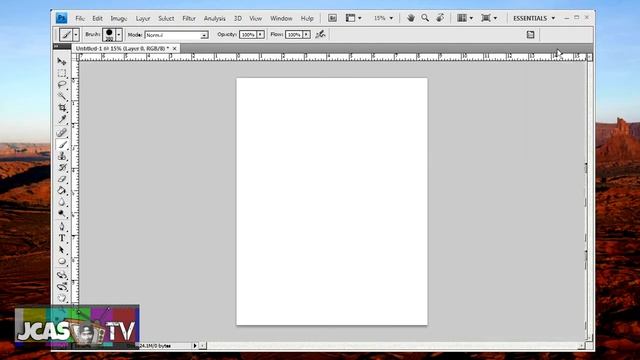Select the Ellipse shape tool
The image size is (640, 360).
click(62, 261)
